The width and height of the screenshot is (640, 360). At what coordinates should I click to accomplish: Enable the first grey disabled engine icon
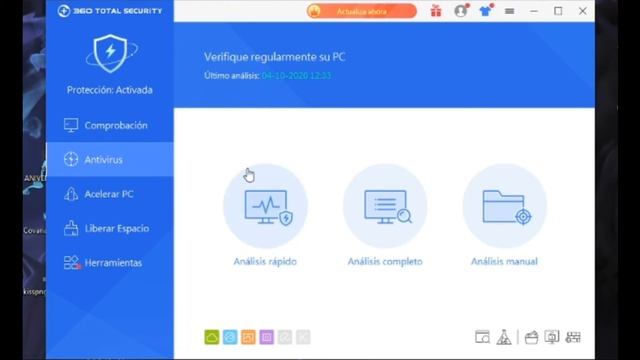coord(285,337)
